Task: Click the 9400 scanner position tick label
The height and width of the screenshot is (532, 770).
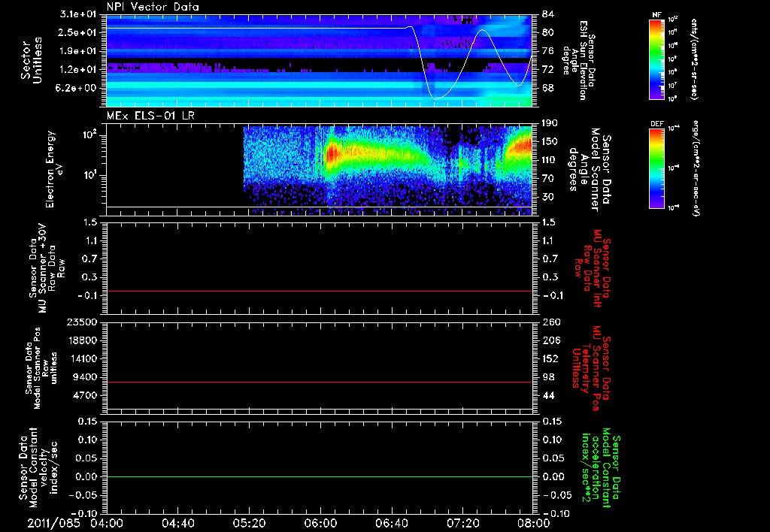Action: [85, 377]
